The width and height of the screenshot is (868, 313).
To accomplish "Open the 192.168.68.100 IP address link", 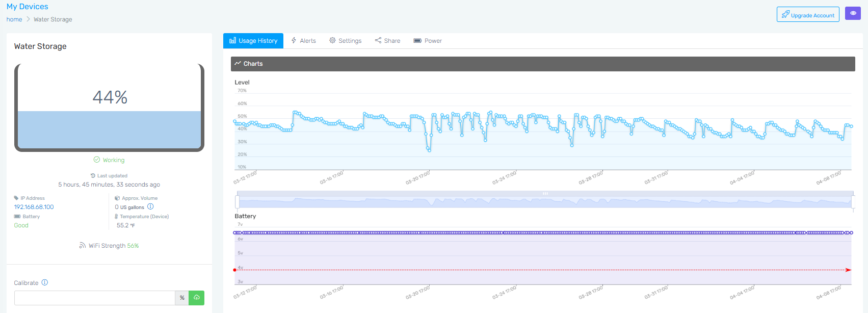I will coord(34,207).
